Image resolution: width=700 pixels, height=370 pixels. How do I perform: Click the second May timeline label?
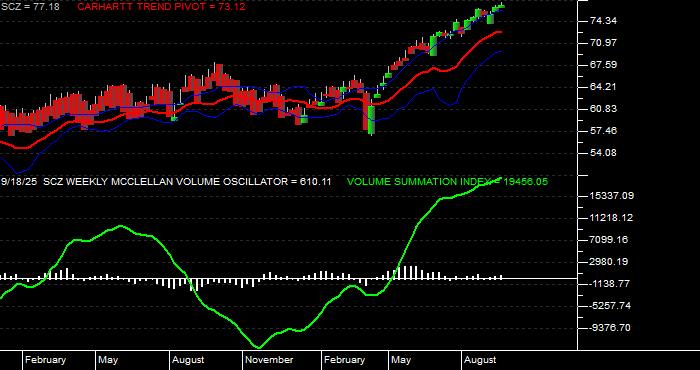pos(401,360)
